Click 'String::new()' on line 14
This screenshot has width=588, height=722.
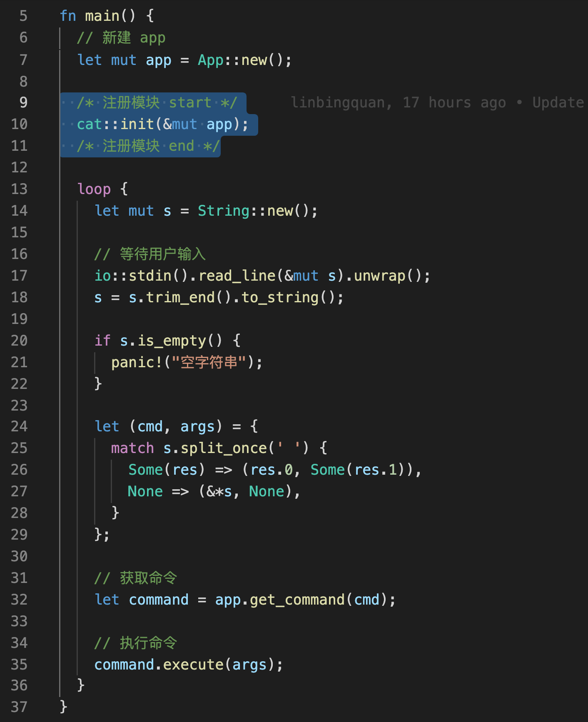(253, 211)
